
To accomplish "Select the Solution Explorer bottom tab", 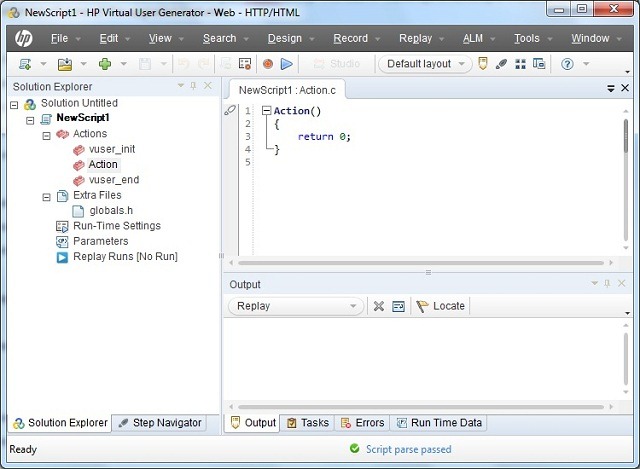I will pos(60,423).
